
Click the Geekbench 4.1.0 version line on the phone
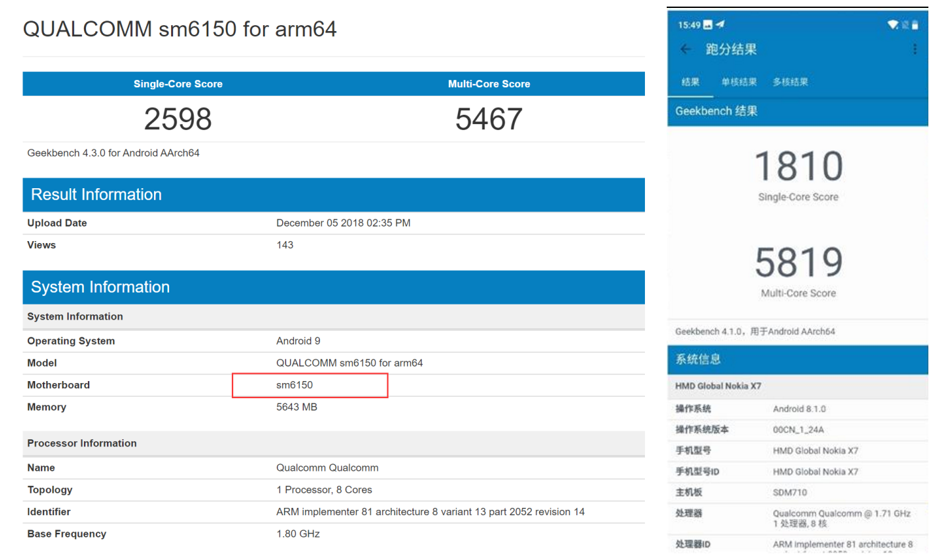[755, 332]
